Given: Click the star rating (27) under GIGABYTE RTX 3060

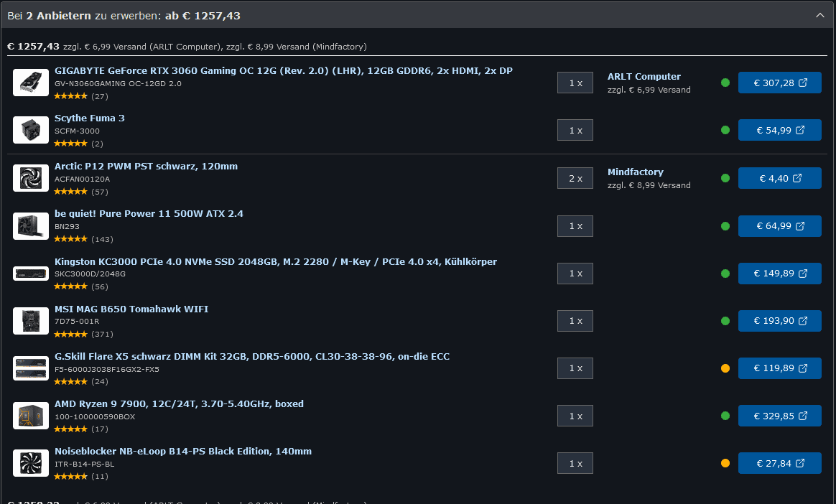Looking at the screenshot, I should 81,96.
